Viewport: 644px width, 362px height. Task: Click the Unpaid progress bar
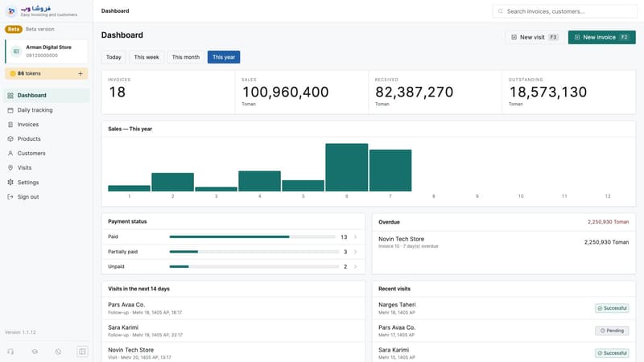253,266
